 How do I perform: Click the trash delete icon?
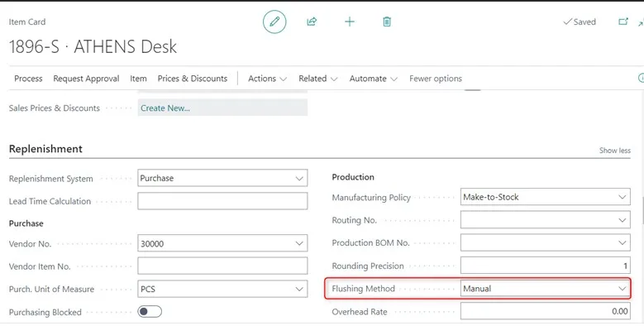point(387,22)
